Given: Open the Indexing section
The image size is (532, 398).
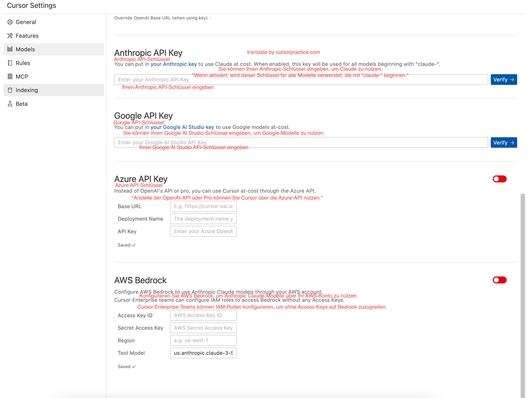Looking at the screenshot, I should coord(54,90).
